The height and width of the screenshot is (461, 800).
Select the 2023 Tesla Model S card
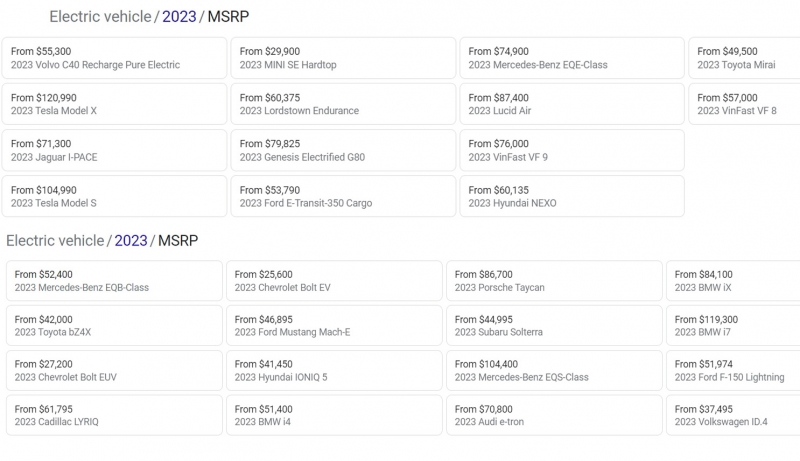pyautogui.click(x=114, y=196)
